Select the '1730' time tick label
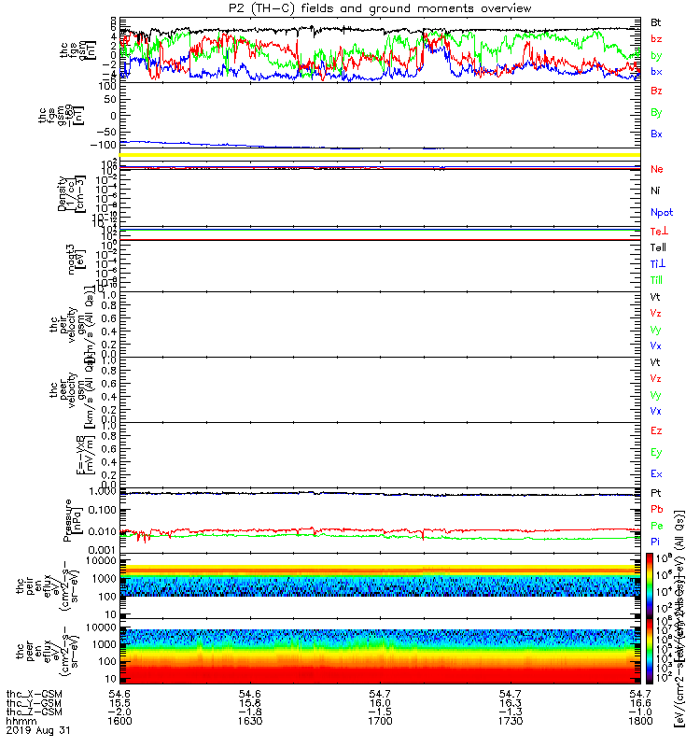700x747 pixels. [x=511, y=721]
